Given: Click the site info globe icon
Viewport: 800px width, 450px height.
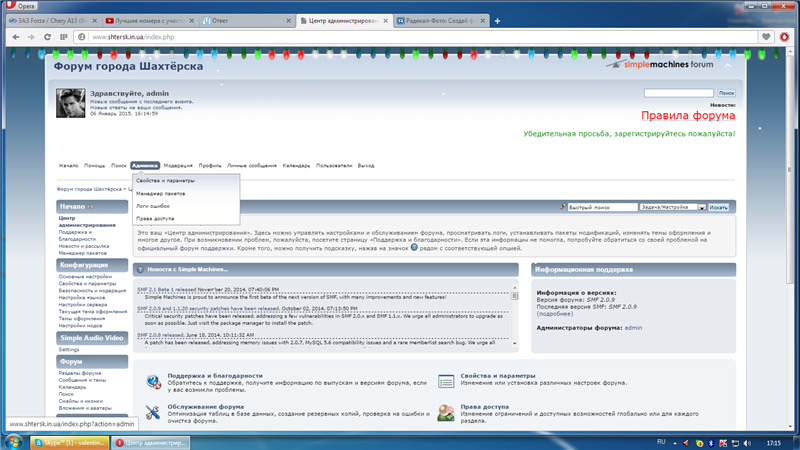Looking at the screenshot, I should pyautogui.click(x=82, y=37).
